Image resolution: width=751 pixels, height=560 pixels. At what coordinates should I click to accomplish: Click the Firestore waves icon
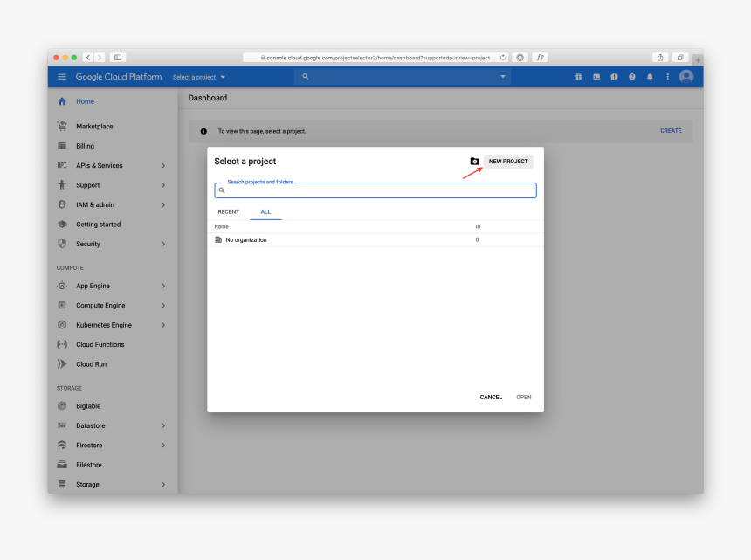[62, 445]
